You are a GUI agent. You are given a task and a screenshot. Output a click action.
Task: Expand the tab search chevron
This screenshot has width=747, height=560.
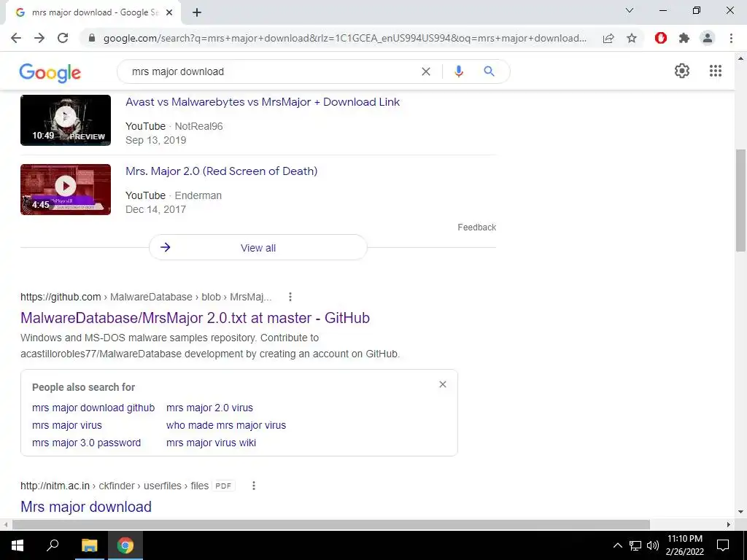630,10
